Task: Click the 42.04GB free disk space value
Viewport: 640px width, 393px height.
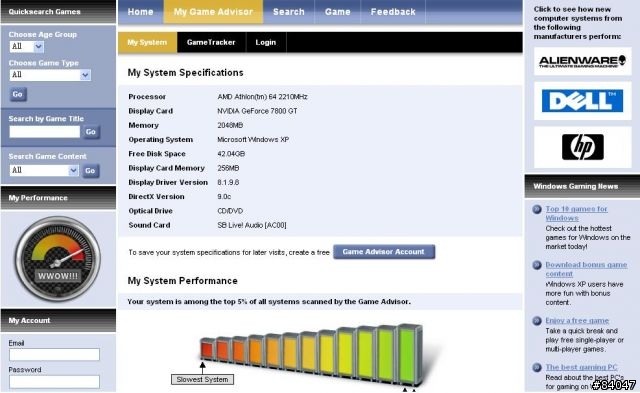Action: point(231,154)
